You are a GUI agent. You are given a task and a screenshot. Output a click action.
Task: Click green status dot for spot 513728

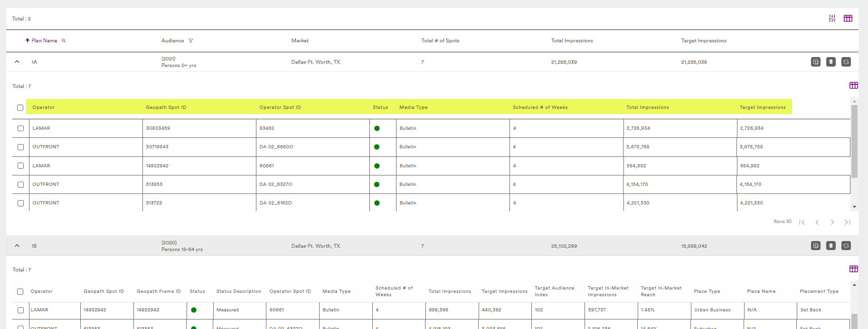(x=377, y=203)
